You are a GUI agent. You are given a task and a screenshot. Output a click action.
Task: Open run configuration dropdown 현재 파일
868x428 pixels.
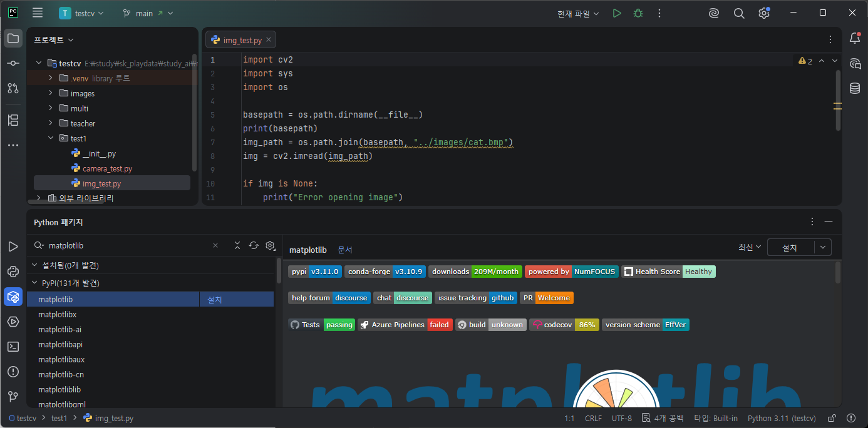[x=578, y=13]
